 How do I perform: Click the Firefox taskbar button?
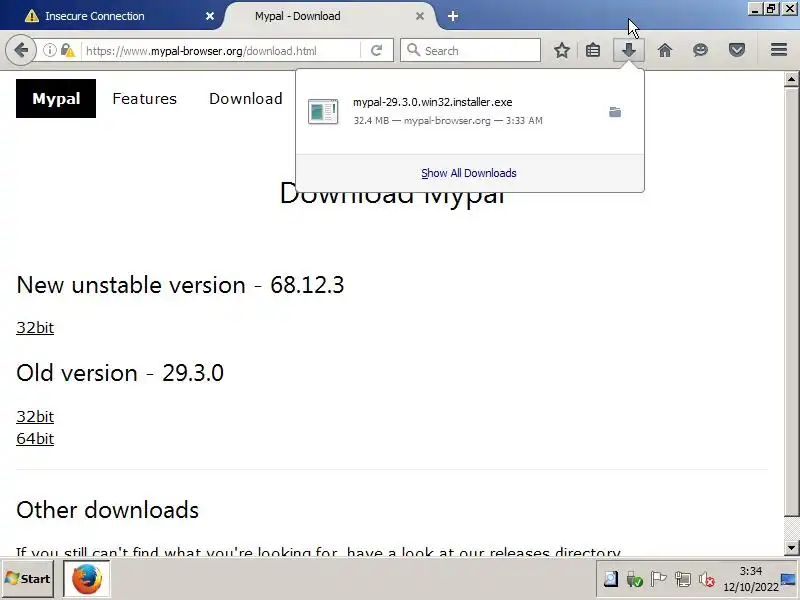click(87, 579)
